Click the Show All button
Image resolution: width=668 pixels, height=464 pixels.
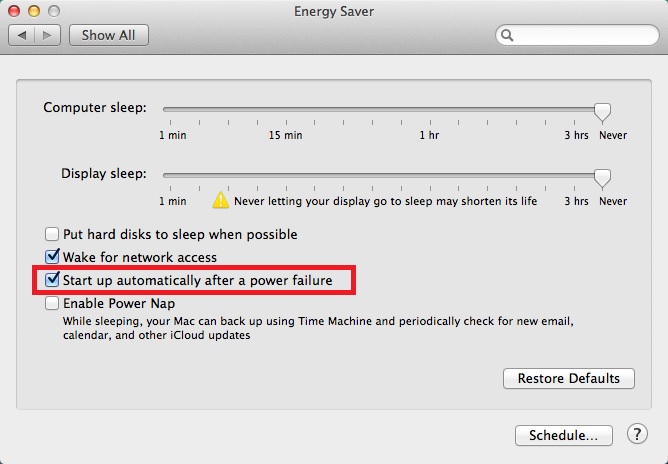tap(109, 35)
